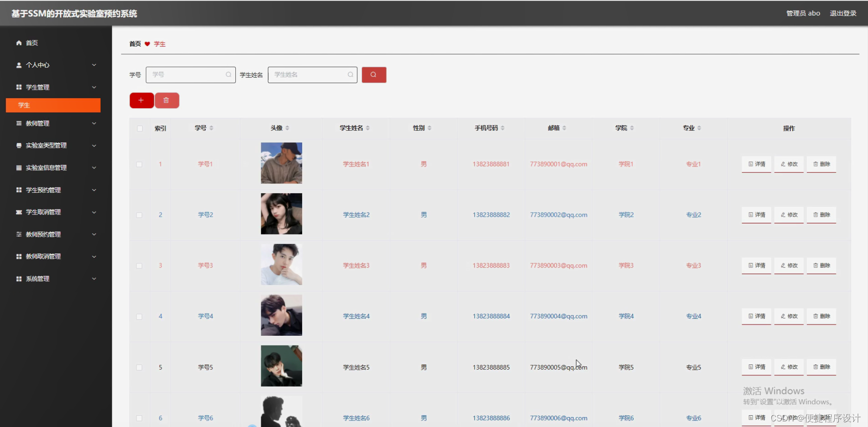Click the 管理员 abo account label

(x=803, y=13)
